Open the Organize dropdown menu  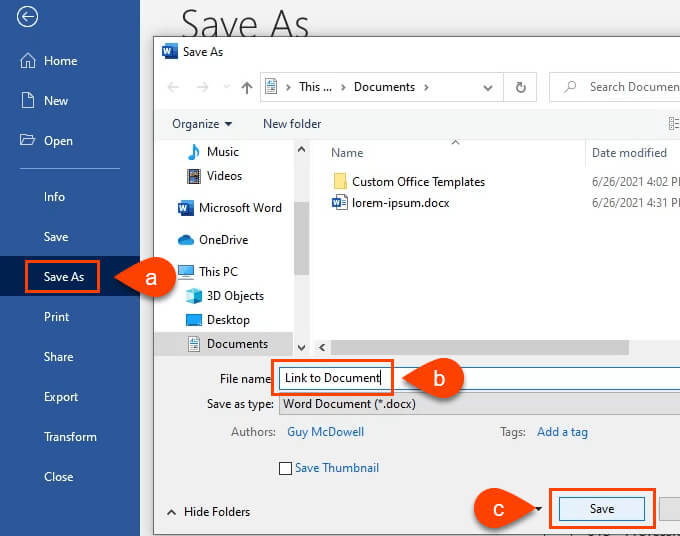202,124
